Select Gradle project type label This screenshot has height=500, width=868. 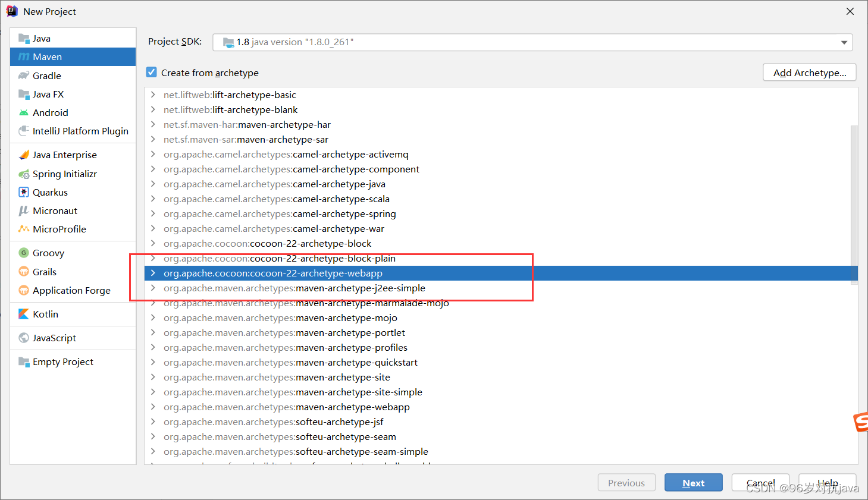point(47,76)
